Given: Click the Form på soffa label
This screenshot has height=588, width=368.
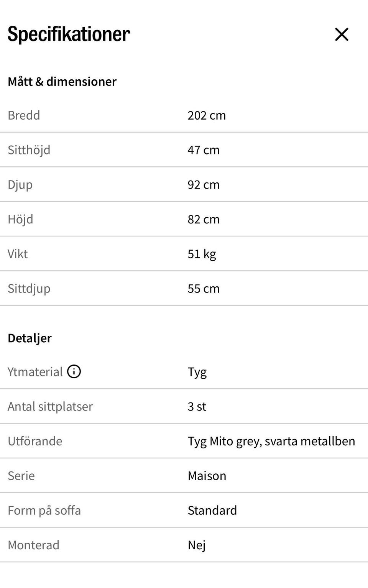Looking at the screenshot, I should click(x=44, y=511).
